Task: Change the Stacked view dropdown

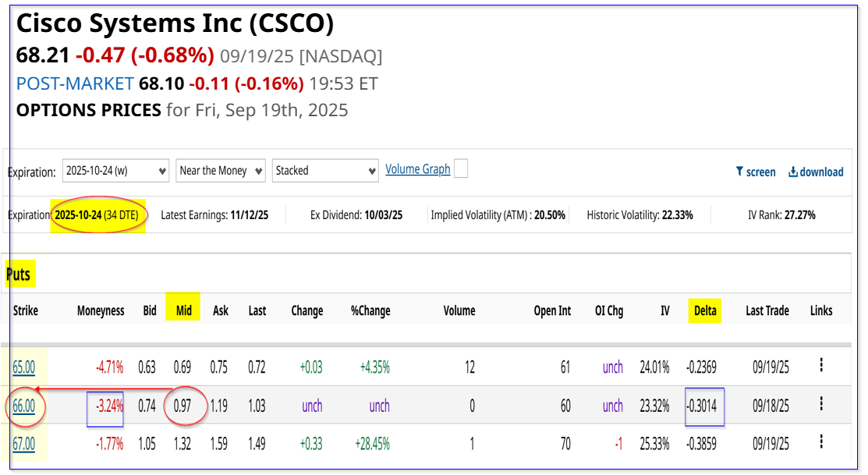Action: tap(325, 171)
